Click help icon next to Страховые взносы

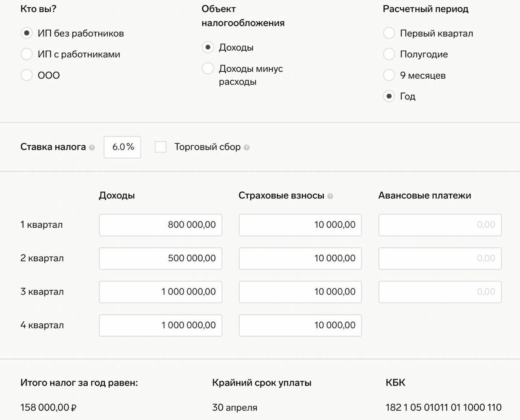click(330, 196)
